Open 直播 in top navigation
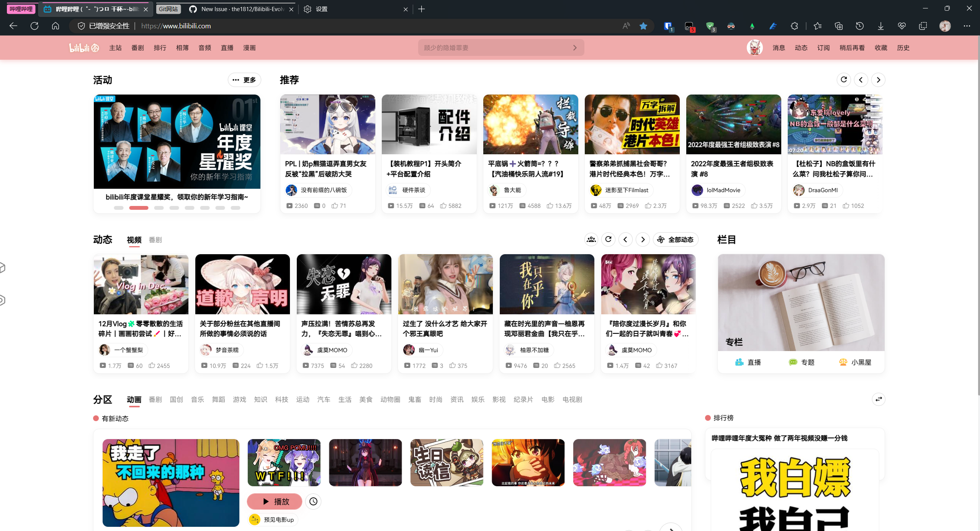The image size is (980, 531). (227, 47)
